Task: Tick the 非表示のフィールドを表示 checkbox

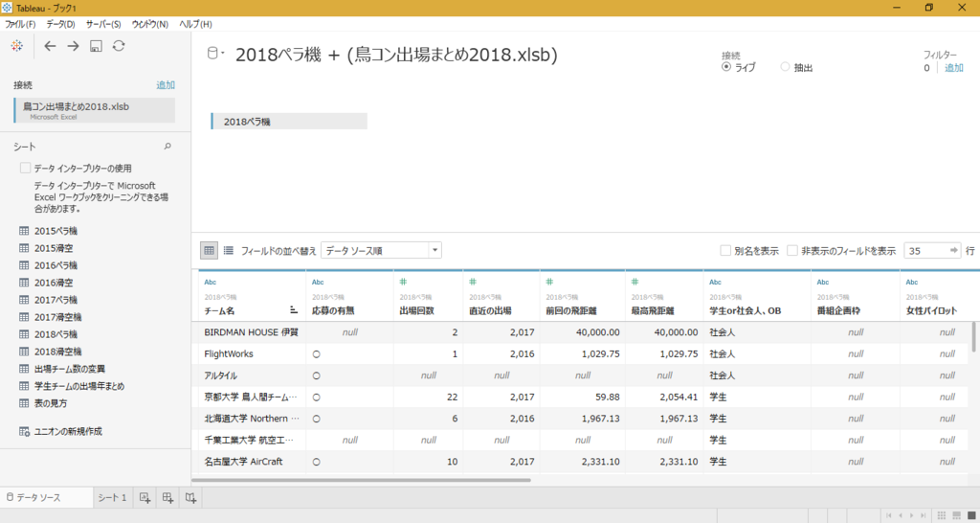Action: coord(792,250)
